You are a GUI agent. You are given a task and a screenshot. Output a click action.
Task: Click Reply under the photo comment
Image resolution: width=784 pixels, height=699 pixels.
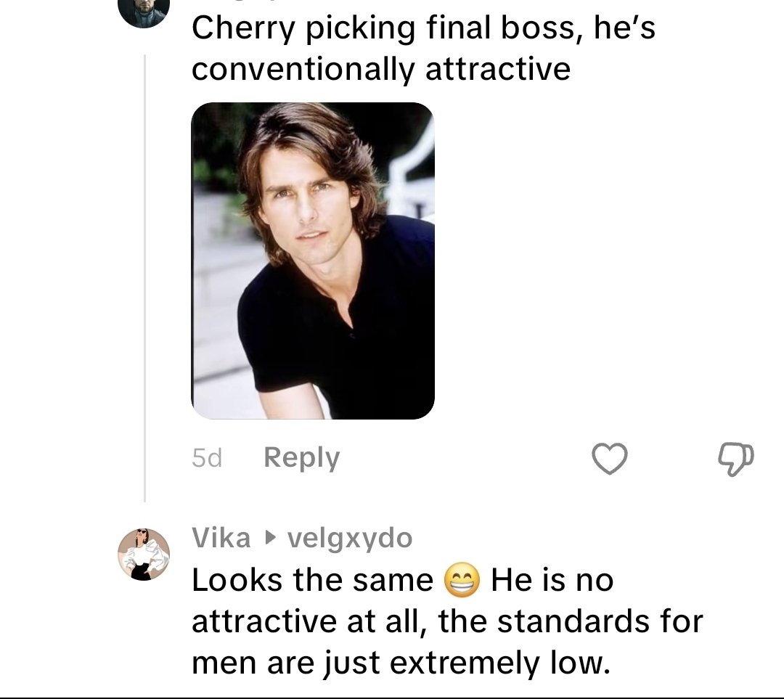tap(301, 458)
